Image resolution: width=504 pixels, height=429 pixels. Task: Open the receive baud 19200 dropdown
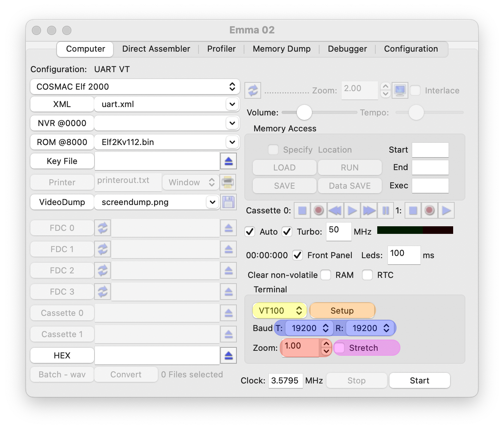click(x=370, y=328)
